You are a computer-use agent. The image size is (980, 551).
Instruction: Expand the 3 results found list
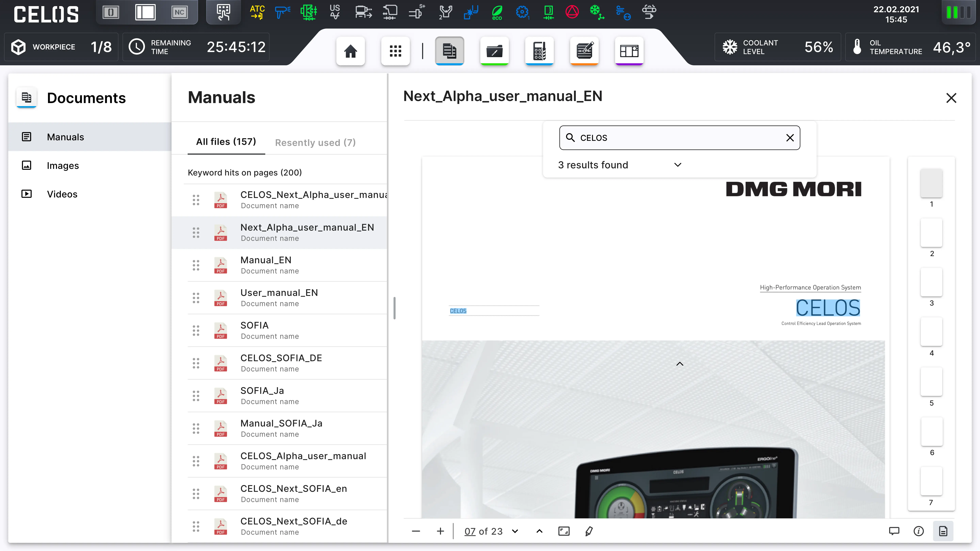pos(677,165)
